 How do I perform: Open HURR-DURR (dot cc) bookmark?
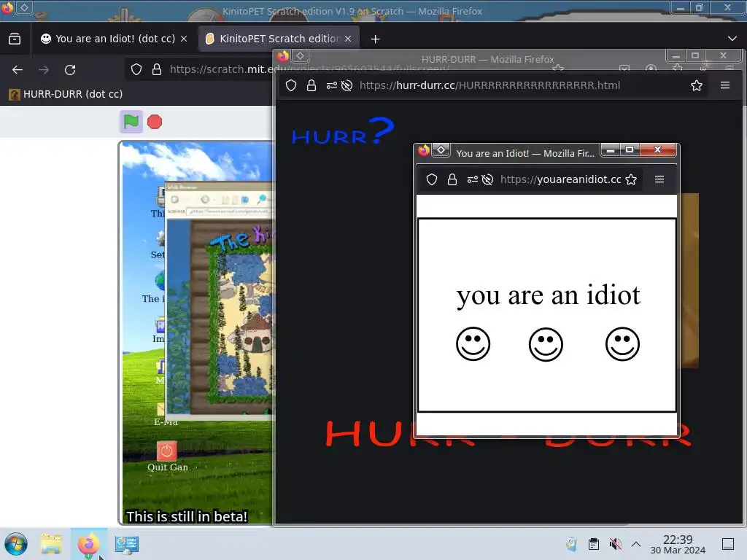pyautogui.click(x=66, y=94)
